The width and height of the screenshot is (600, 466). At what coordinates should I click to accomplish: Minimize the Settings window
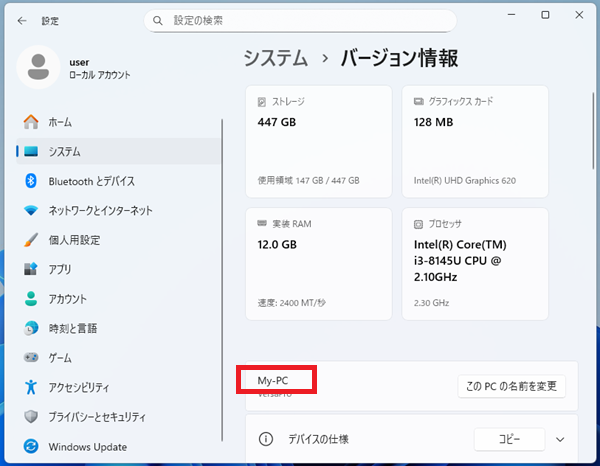click(x=512, y=15)
